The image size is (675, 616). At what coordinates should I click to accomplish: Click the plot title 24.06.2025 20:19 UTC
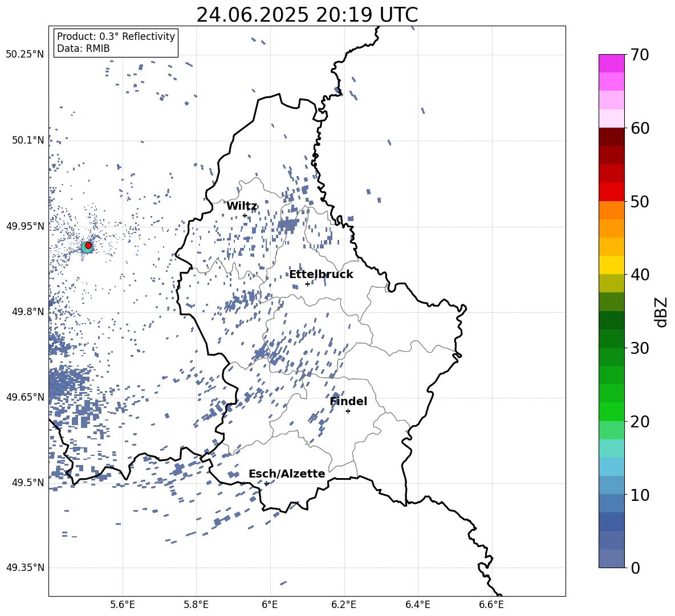(307, 15)
